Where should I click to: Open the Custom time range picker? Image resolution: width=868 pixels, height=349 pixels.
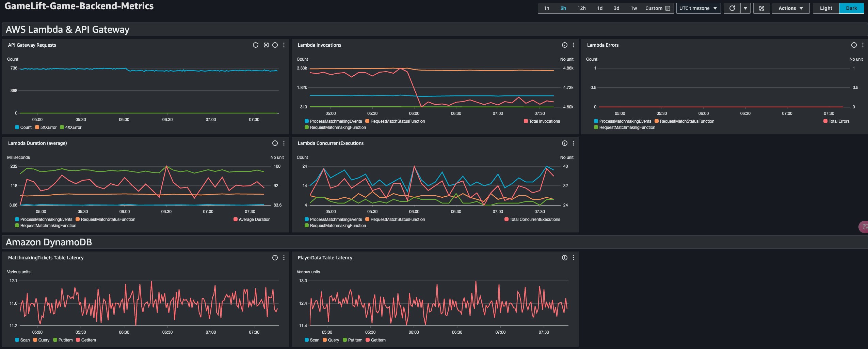[x=658, y=8]
